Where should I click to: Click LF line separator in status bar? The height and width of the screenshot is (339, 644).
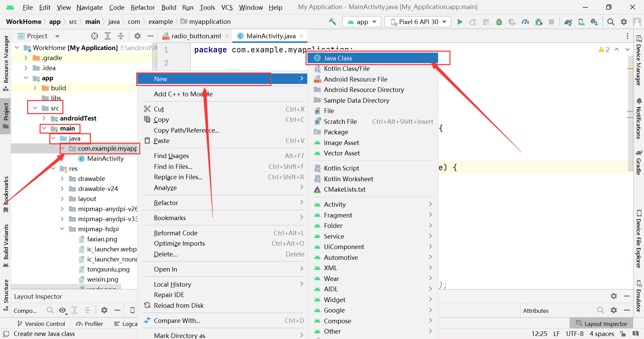(x=556, y=334)
